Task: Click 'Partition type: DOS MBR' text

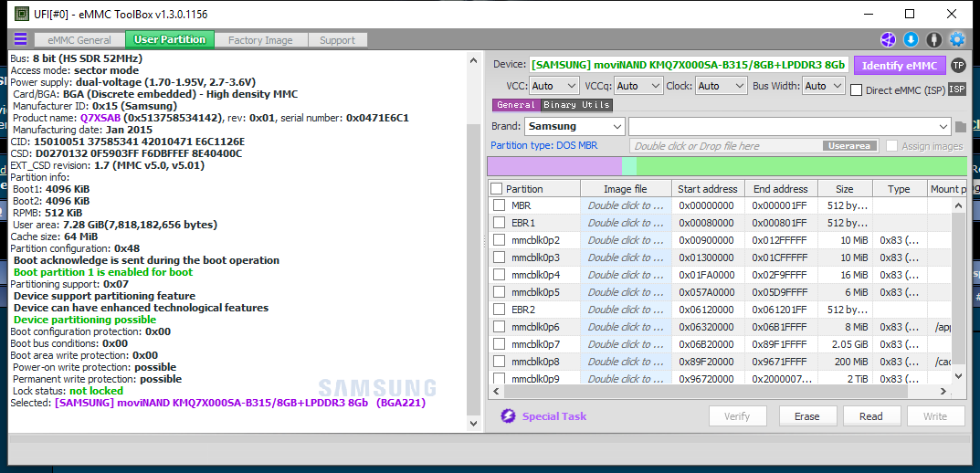Action: pyautogui.click(x=543, y=145)
